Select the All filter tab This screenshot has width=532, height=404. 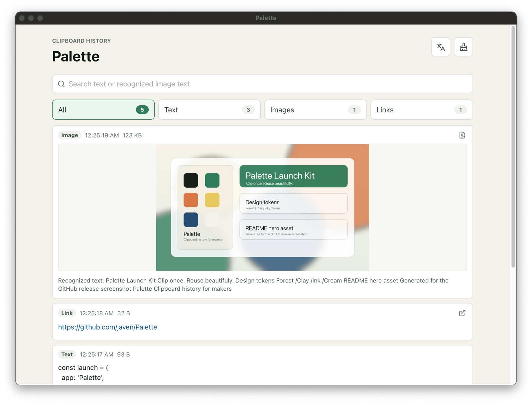pyautogui.click(x=103, y=110)
